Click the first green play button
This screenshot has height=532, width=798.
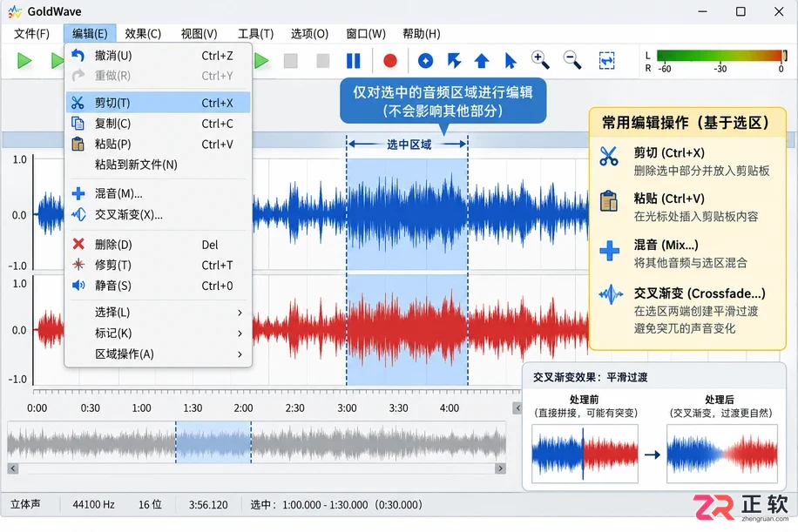pyautogui.click(x=24, y=61)
